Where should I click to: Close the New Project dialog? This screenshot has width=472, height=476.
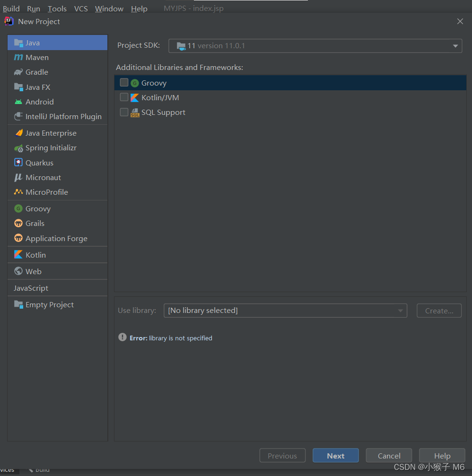pyautogui.click(x=460, y=21)
